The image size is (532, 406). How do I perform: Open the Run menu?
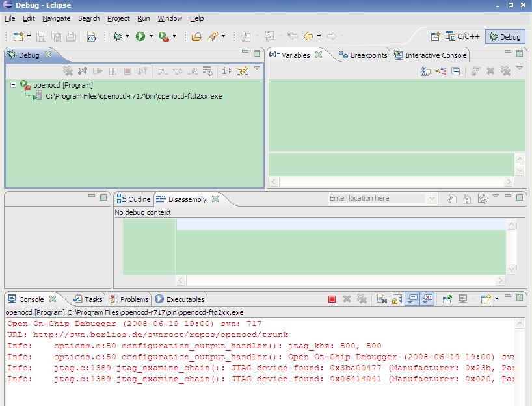(144, 18)
